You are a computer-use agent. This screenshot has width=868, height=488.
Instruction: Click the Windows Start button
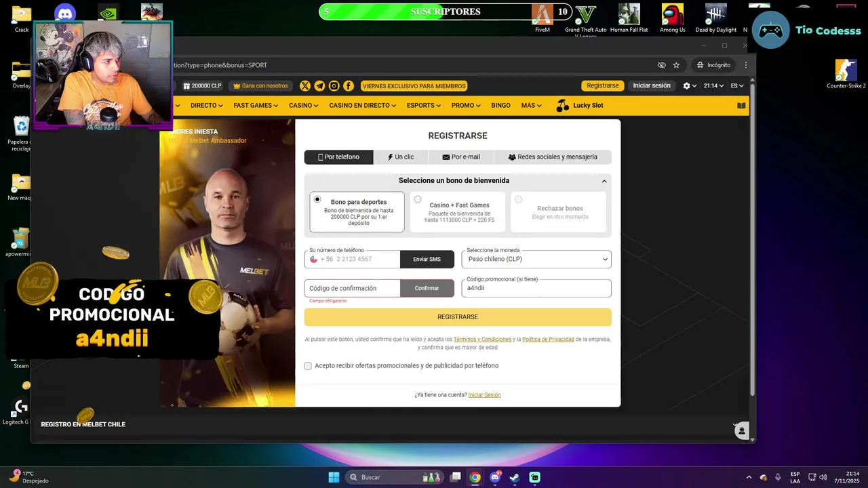click(334, 477)
